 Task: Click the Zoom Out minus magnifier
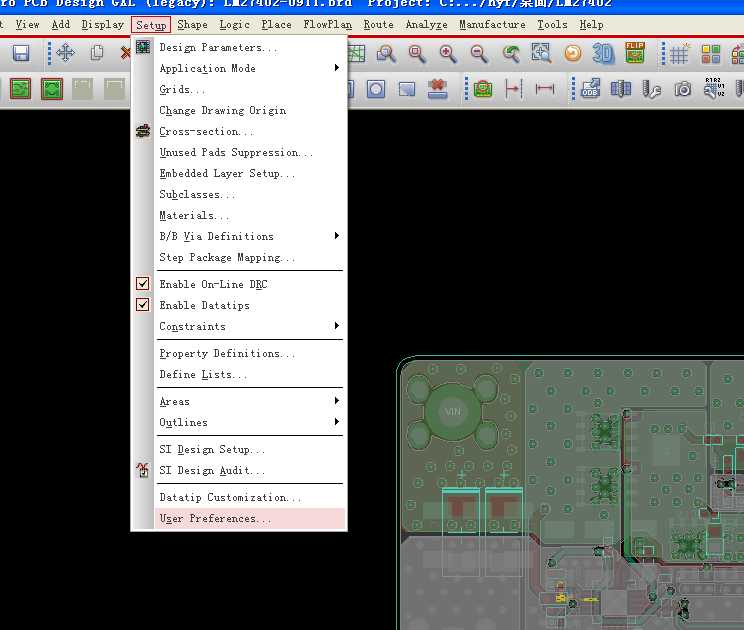479,54
